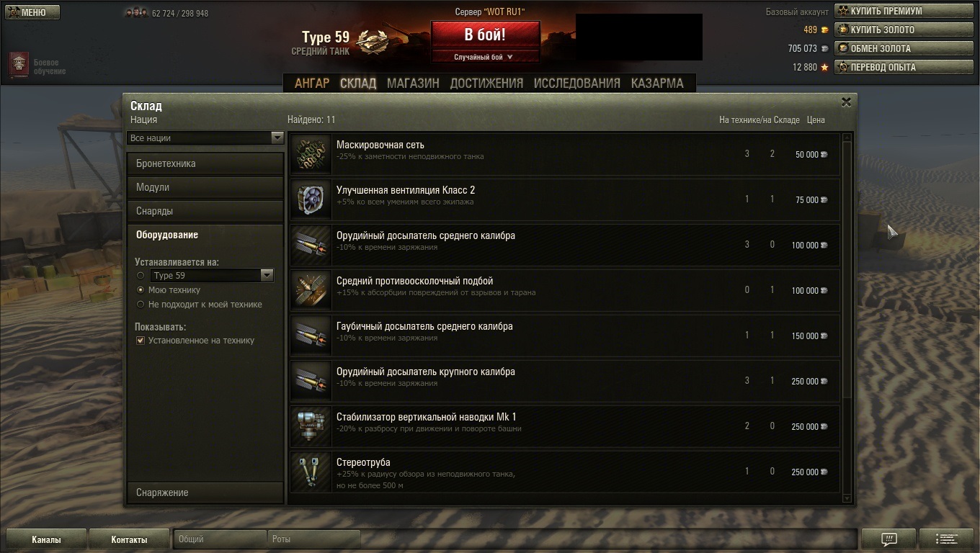Image resolution: width=980 pixels, height=553 pixels.
Task: Click the В бой! battle button
Action: (x=485, y=35)
